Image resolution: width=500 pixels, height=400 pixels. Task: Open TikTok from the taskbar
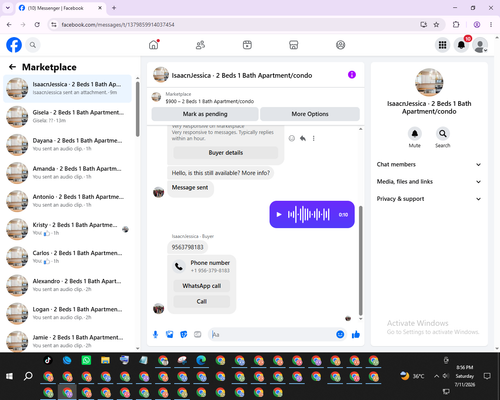click(x=48, y=360)
